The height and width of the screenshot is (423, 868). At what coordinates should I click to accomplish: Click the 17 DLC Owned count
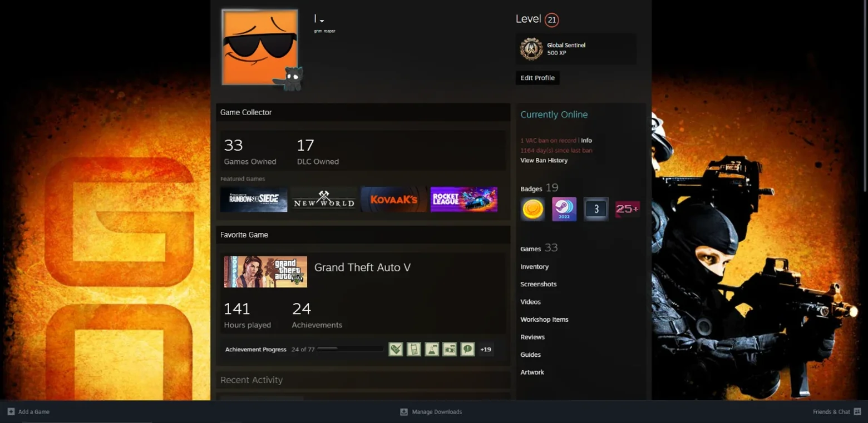click(318, 152)
